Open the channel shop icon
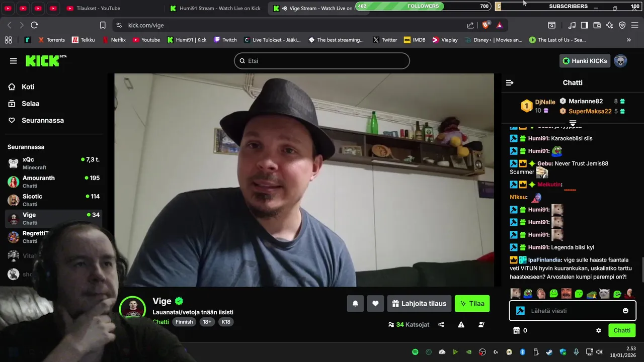Viewport: 644px width, 362px height. 516,330
